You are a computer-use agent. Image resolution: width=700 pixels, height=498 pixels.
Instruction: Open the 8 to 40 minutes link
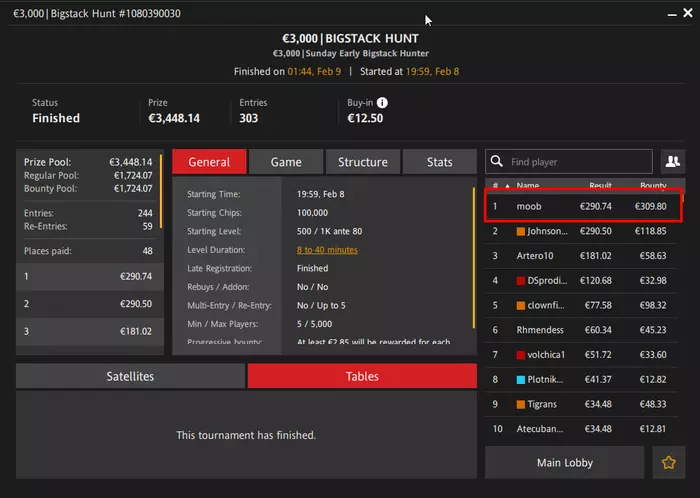coord(327,250)
